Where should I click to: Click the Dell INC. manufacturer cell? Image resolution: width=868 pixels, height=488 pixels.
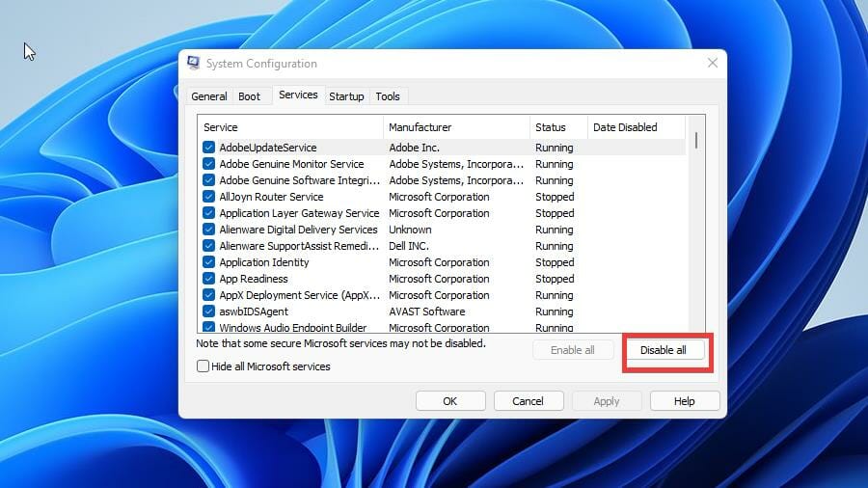click(409, 246)
